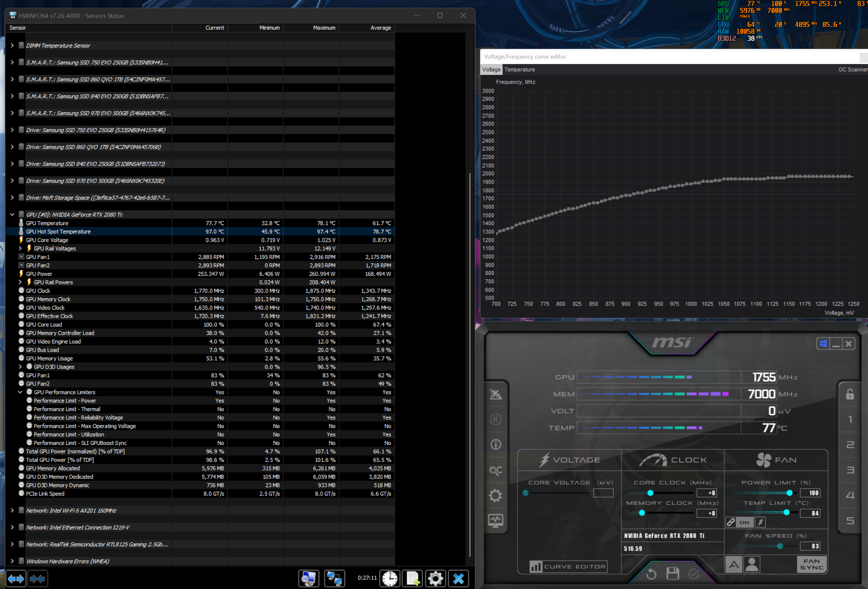Image resolution: width=868 pixels, height=589 pixels.
Task: Switch to the Voltage tab in curve editor
Action: [491, 70]
